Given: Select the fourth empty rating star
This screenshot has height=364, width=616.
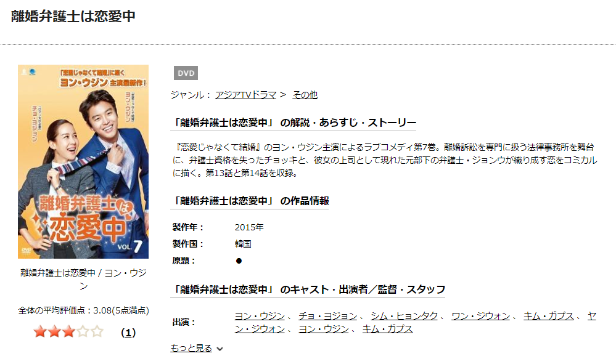Looking at the screenshot, I should coord(83,332).
